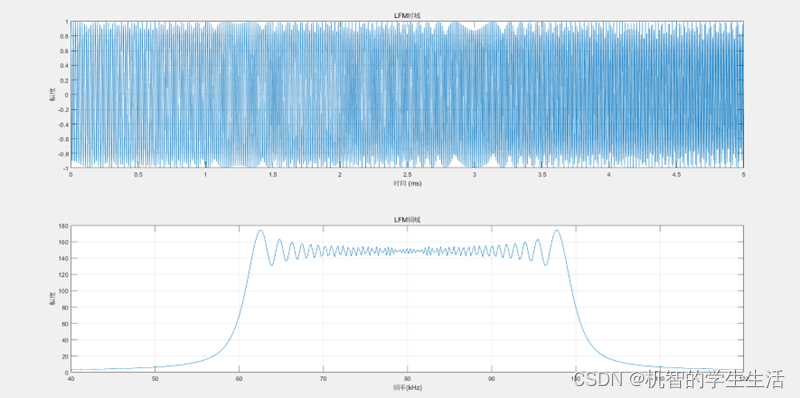Click the top plot title 'LFM时域'

[407, 16]
